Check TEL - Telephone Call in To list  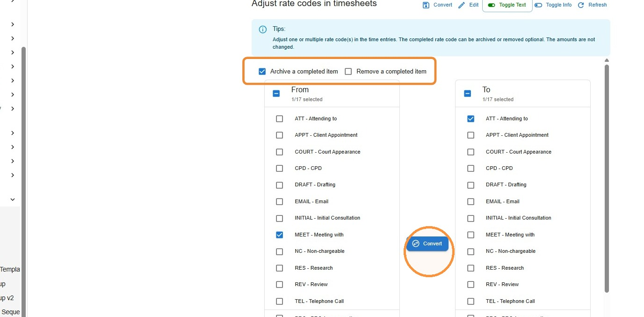pos(471,302)
